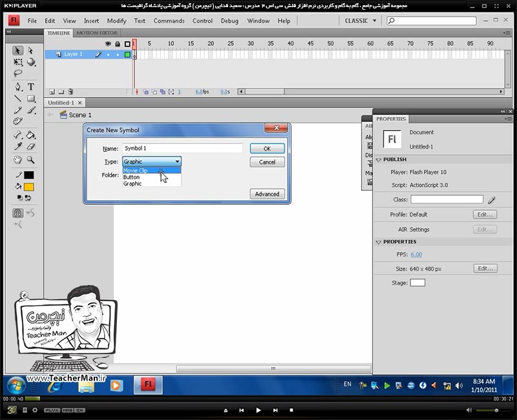
Task: Select the Deco tool
Action: click(x=17, y=121)
